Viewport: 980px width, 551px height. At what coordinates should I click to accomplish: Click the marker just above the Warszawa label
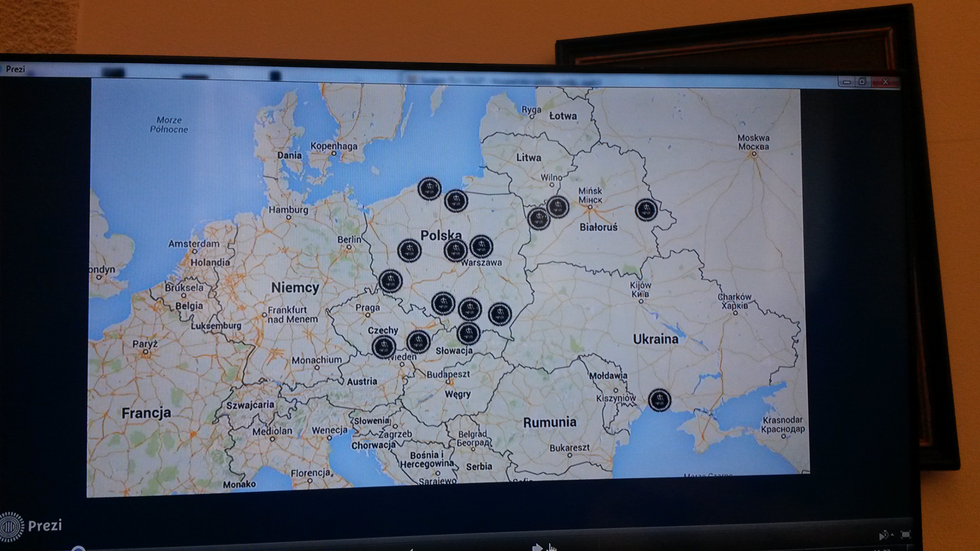481,246
